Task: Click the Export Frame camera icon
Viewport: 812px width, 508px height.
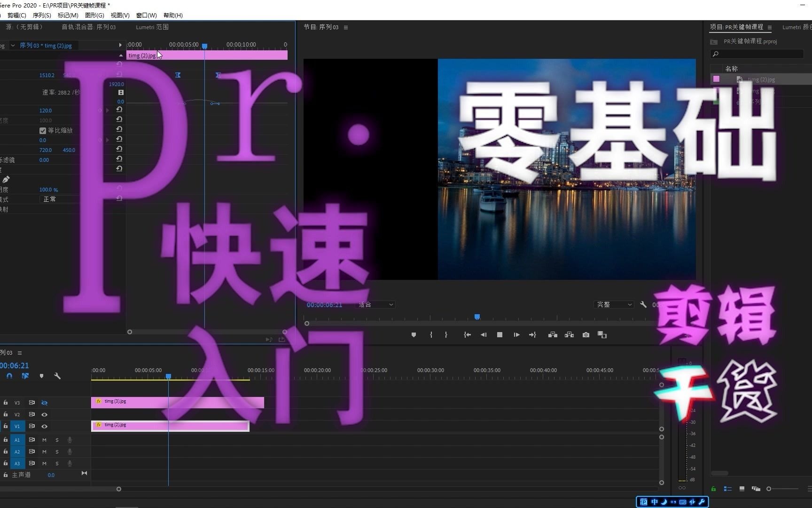Action: [x=586, y=335]
